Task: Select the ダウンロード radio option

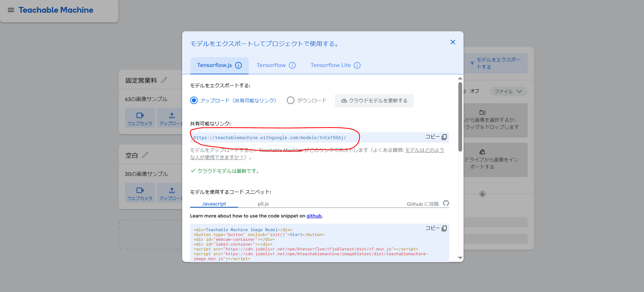Action: 291,100
